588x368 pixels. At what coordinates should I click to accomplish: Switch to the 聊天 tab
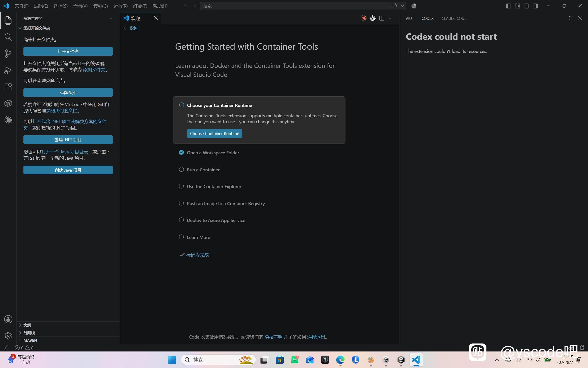point(409,18)
